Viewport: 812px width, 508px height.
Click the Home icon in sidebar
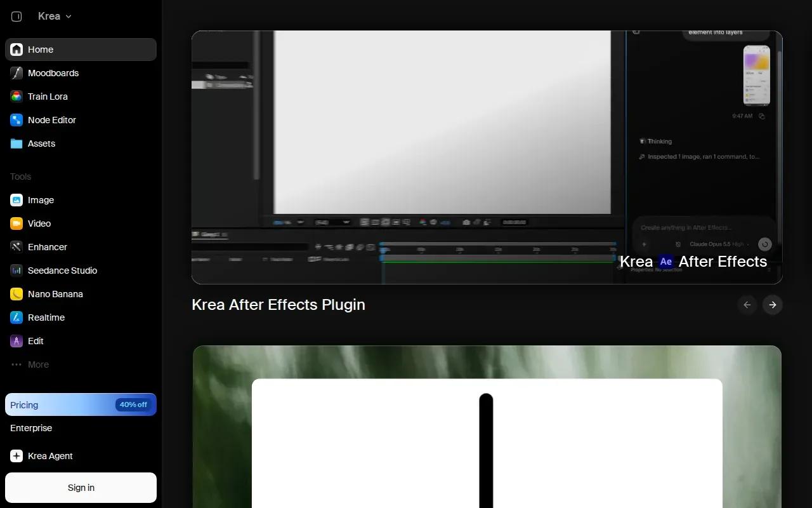[16, 50]
